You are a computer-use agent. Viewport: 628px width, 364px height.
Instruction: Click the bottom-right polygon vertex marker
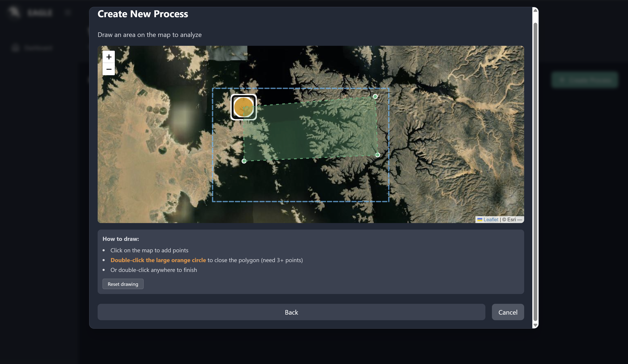(x=378, y=155)
